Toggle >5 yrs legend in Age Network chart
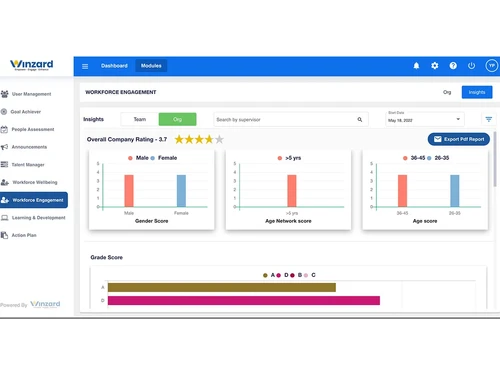 point(289,158)
